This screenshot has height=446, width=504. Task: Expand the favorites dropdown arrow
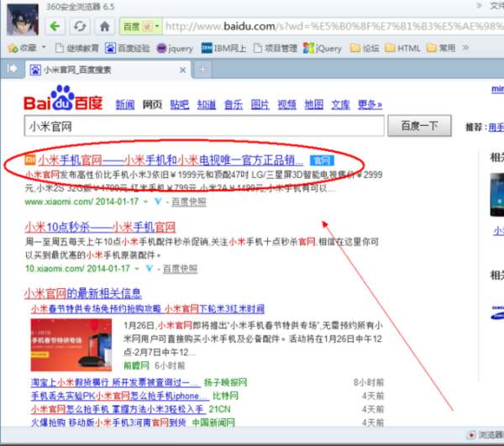click(x=44, y=48)
